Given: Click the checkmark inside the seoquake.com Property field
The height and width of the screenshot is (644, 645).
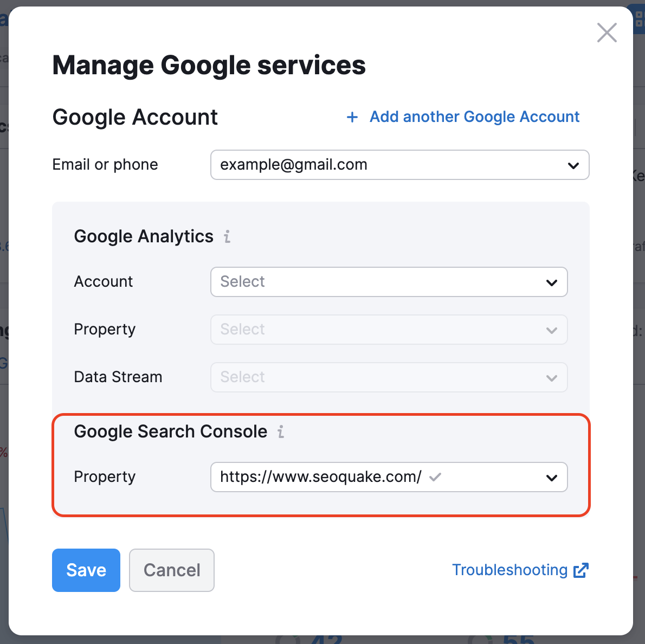Looking at the screenshot, I should click(435, 477).
